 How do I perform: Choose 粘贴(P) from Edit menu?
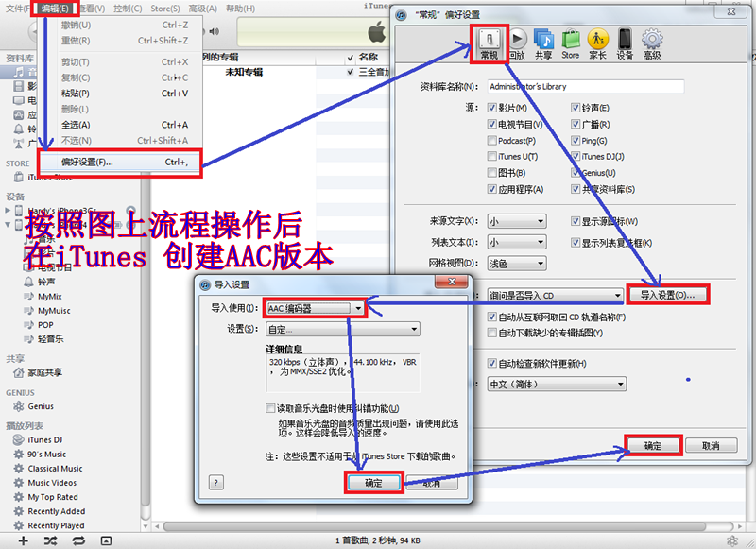[x=120, y=94]
